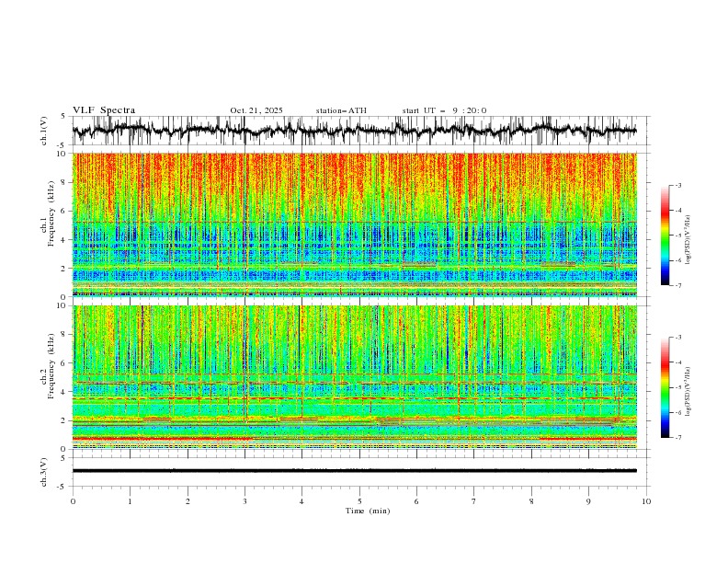Click the log(PSD) label beside ch.2 colorbar
The image size is (728, 563).
pos(688,392)
